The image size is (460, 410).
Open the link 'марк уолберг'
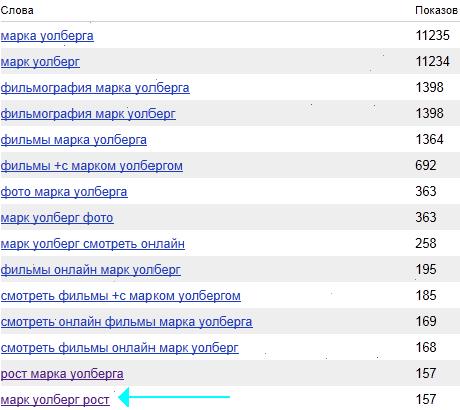pos(40,62)
